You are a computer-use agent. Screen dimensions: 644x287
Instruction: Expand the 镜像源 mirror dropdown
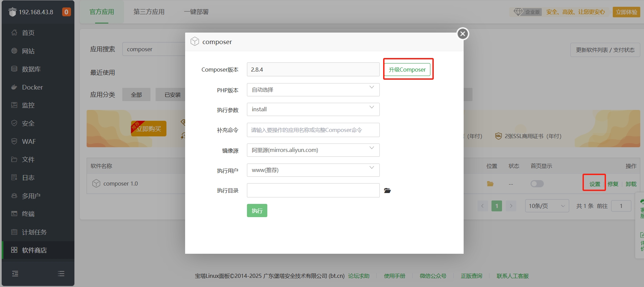coord(313,150)
